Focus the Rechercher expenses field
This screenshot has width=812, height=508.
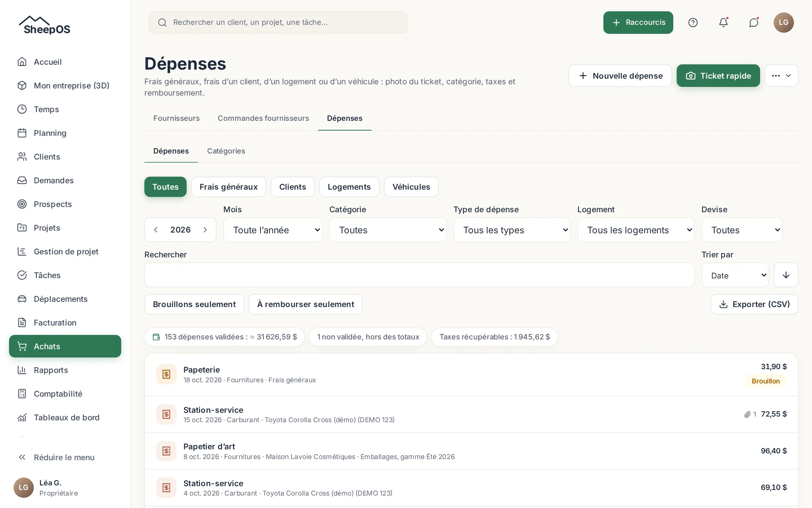pos(420,275)
